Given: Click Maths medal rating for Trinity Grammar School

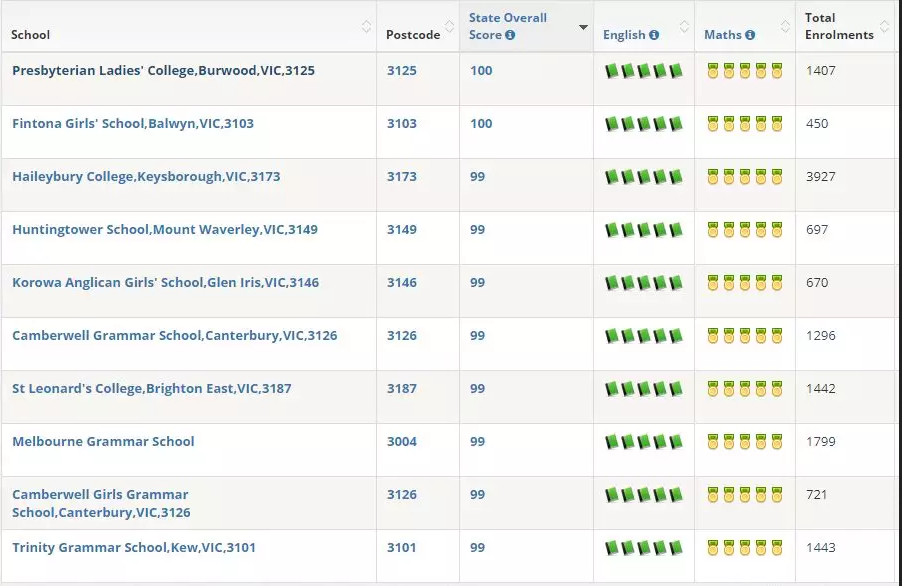Looking at the screenshot, I should point(745,548).
